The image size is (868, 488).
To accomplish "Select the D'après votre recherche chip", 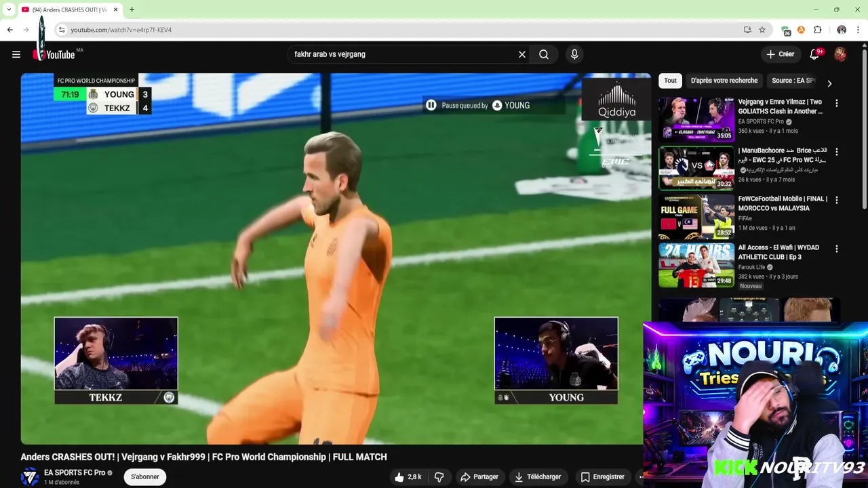I will (x=724, y=81).
